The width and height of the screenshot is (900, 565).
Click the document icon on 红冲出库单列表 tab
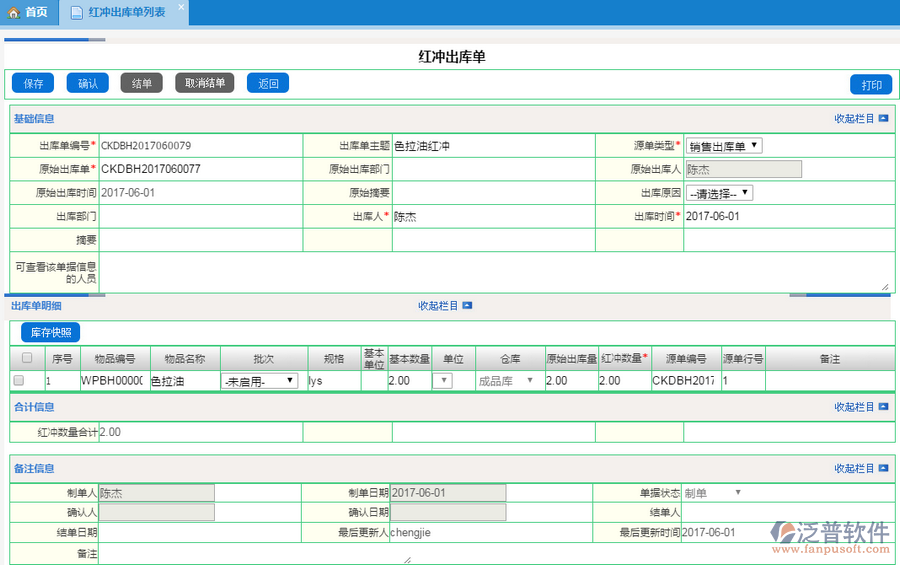coord(77,13)
